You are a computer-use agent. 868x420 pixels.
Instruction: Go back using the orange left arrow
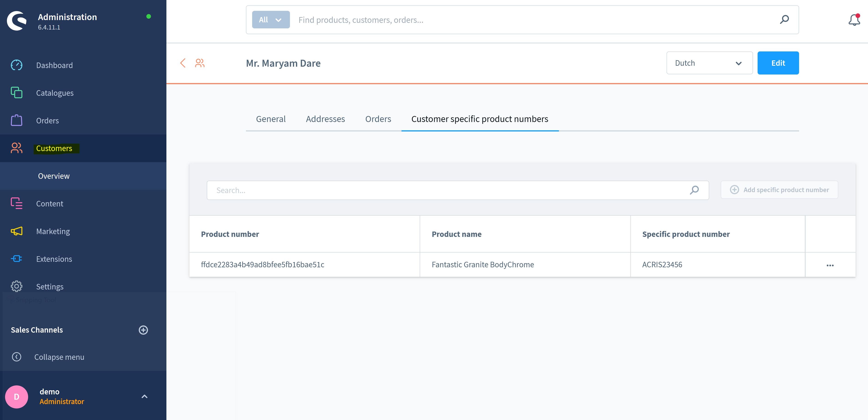(183, 63)
